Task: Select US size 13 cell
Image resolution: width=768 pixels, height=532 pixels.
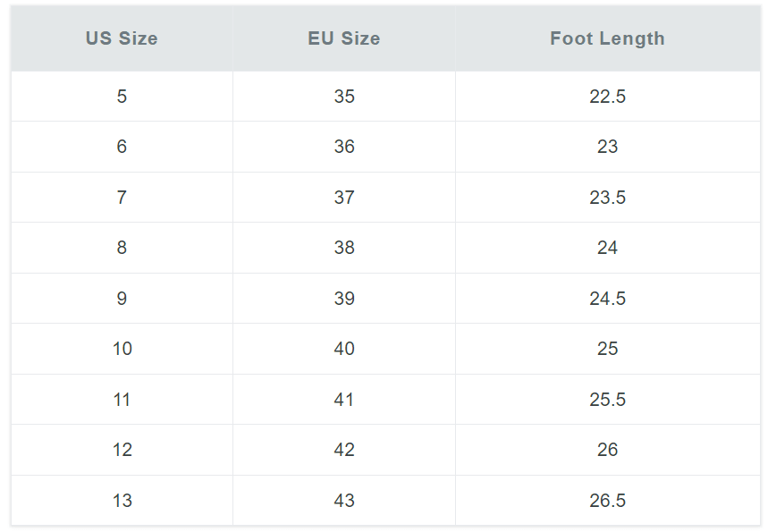Action: tap(122, 500)
